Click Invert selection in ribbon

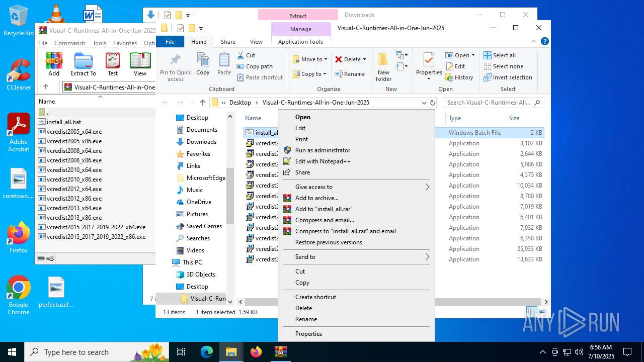(x=508, y=77)
